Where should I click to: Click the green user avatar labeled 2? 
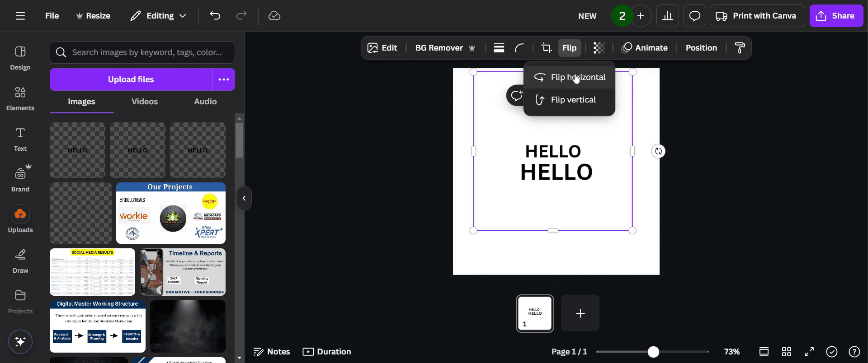622,16
